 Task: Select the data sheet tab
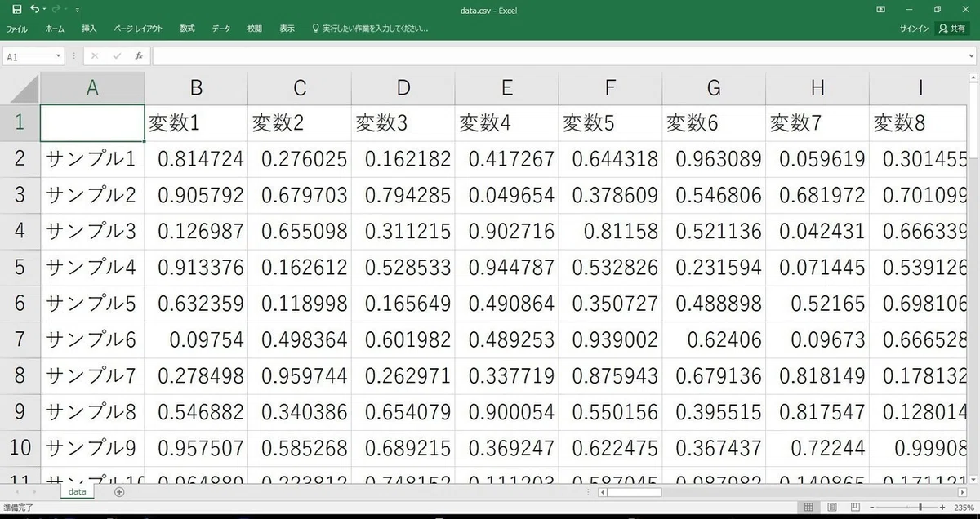point(78,492)
